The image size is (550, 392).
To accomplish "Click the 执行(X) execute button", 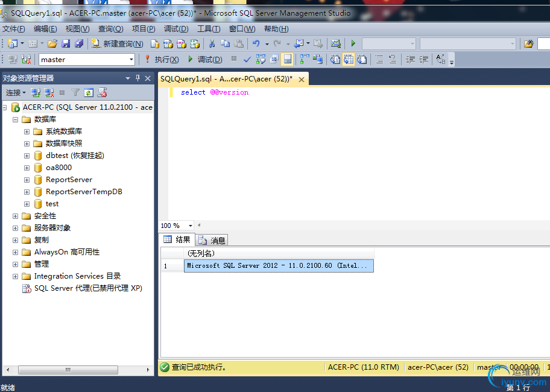I will tap(162, 60).
